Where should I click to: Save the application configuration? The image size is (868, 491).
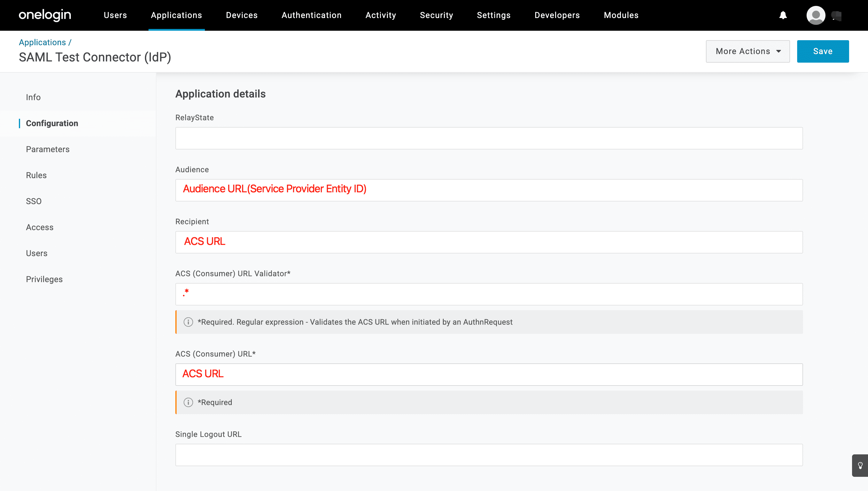click(823, 51)
